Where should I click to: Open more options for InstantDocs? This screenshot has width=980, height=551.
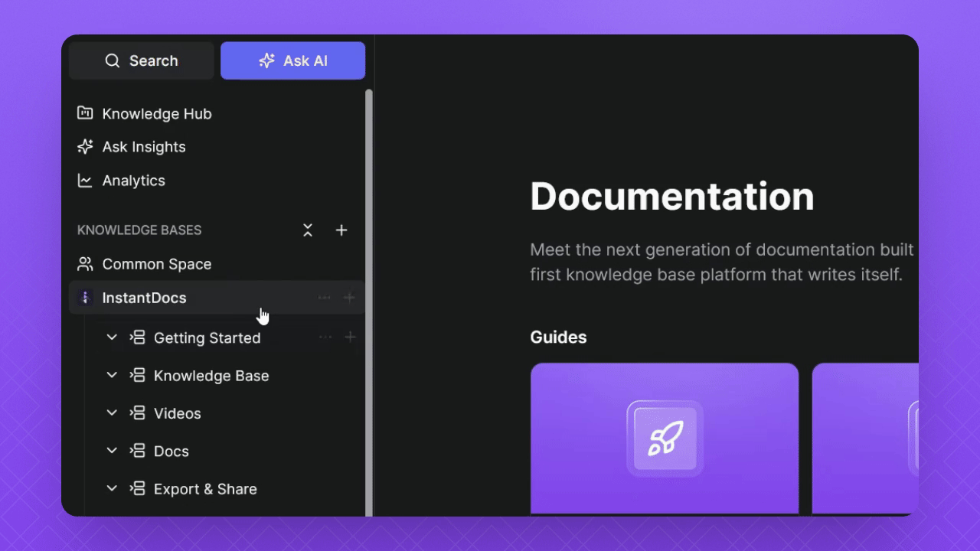tap(325, 298)
